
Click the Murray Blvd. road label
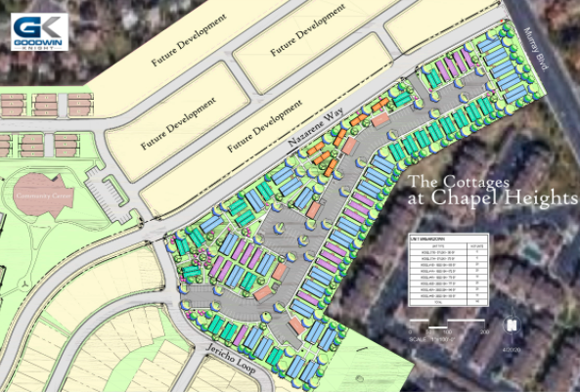(536, 49)
